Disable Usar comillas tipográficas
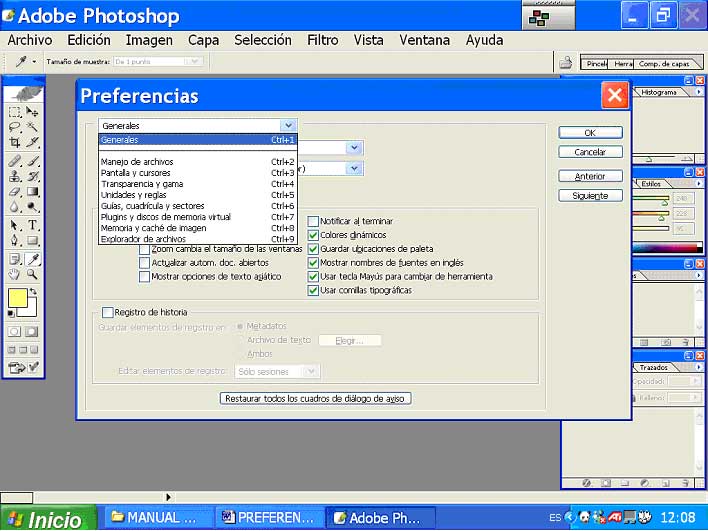Screen dimensions: 708x531 tap(313, 290)
